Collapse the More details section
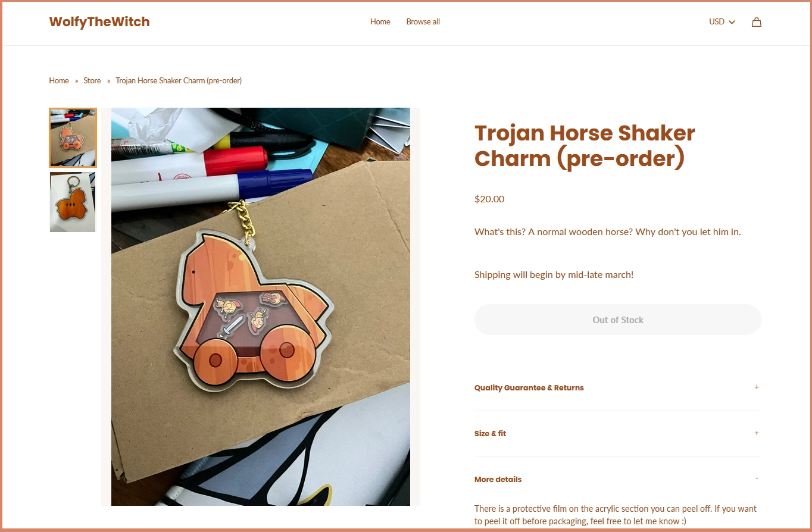This screenshot has height=532, width=812. tap(618, 479)
